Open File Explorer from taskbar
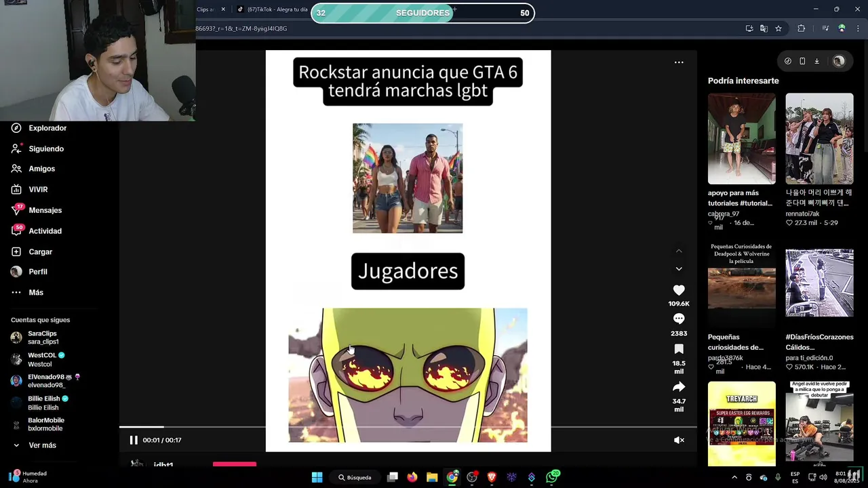The height and width of the screenshot is (488, 868). (x=432, y=477)
